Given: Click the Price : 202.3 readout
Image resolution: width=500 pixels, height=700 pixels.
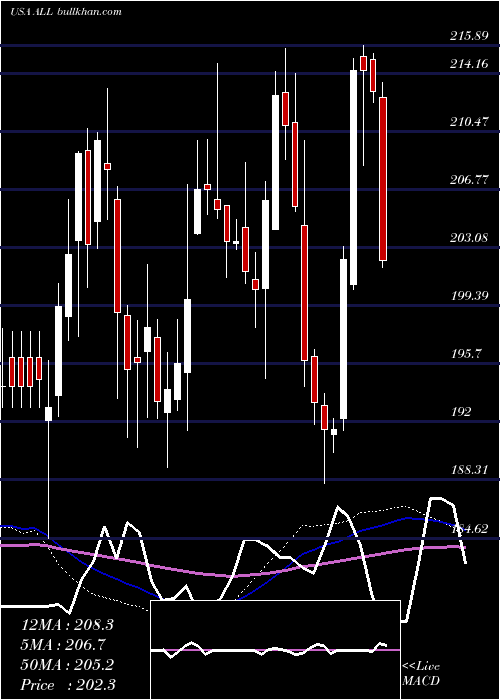Looking at the screenshot, I should (67, 685).
